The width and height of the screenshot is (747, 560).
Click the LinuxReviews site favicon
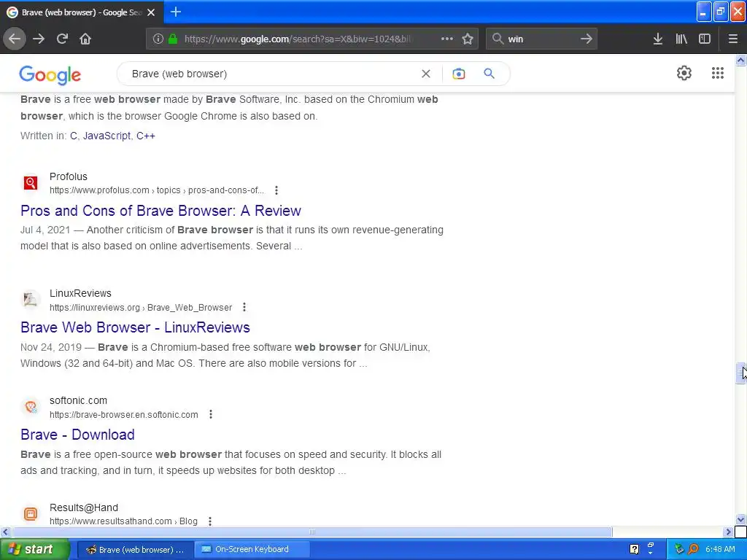click(31, 300)
